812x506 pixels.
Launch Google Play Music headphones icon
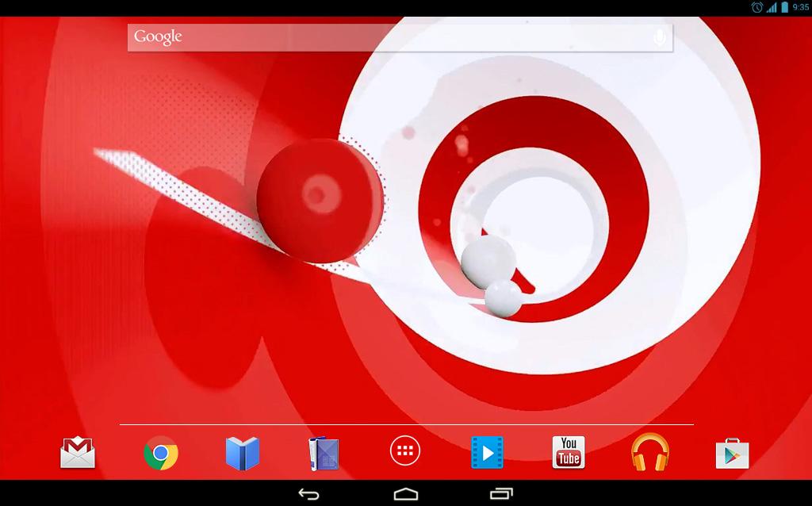[650, 452]
